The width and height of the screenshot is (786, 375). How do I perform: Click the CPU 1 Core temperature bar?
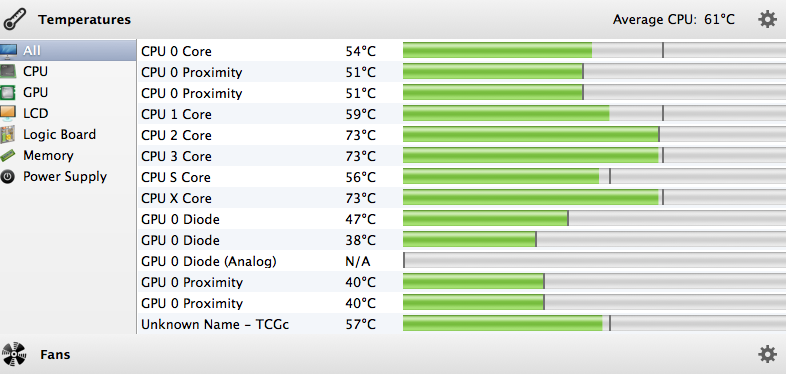[x=595, y=114]
